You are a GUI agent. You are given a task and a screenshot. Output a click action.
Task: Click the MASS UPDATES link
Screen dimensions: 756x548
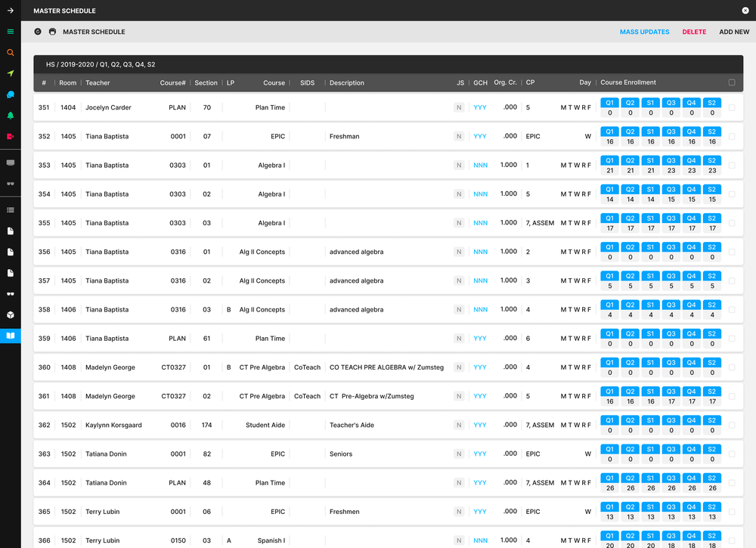pos(644,32)
